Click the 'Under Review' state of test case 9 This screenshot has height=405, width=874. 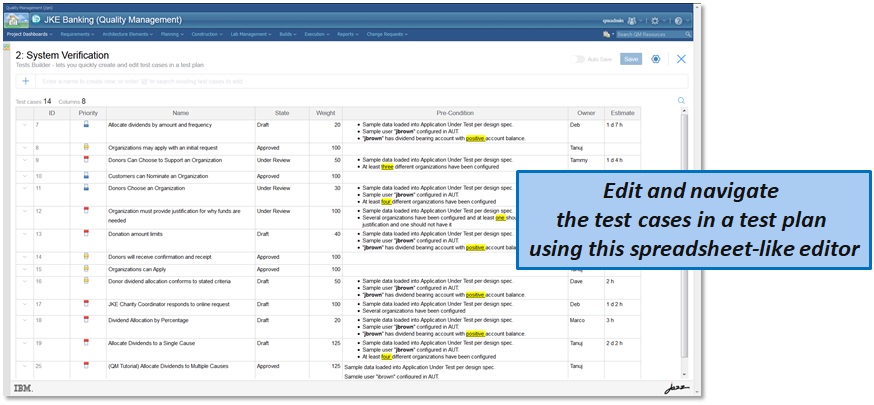(273, 160)
